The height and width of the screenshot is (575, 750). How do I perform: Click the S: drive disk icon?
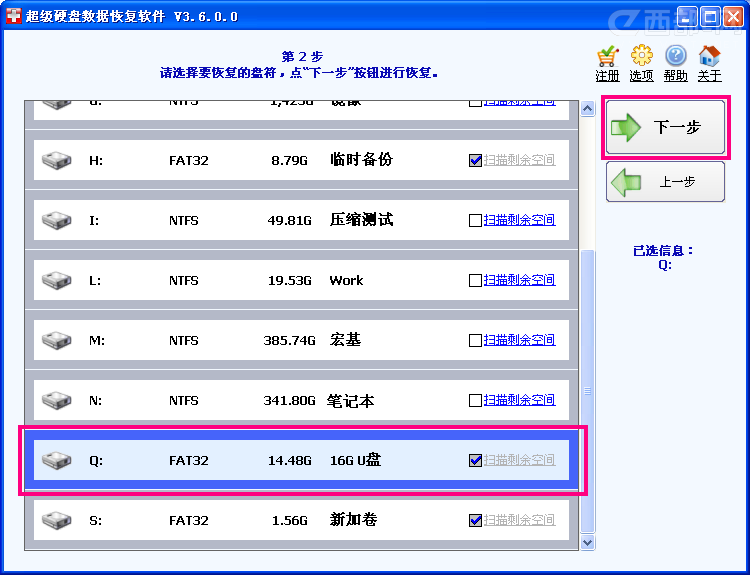[56, 520]
